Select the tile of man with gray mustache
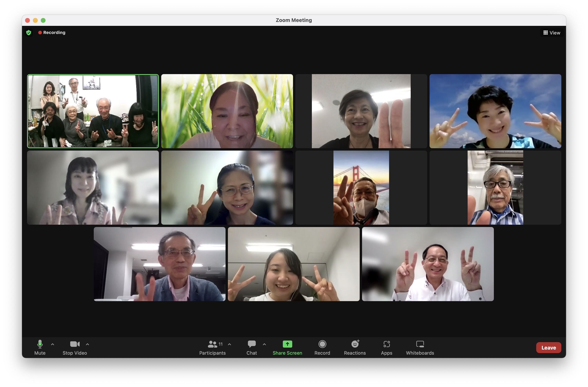 pyautogui.click(x=495, y=188)
